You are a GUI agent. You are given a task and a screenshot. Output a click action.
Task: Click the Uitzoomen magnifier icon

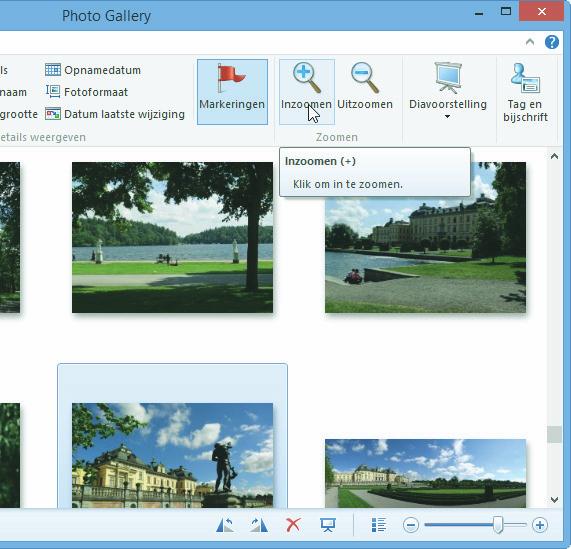(365, 78)
